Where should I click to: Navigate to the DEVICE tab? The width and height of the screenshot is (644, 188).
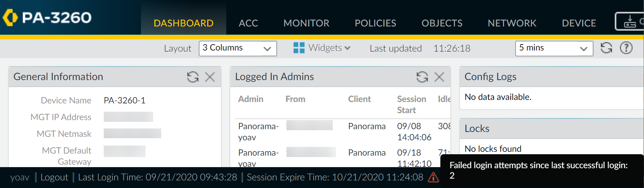coord(579,23)
